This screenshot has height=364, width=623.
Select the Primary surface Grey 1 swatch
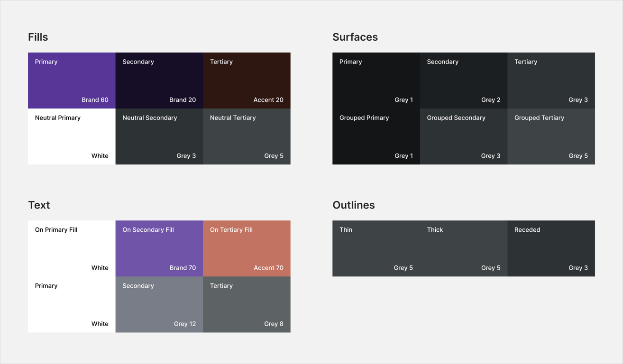(376, 80)
